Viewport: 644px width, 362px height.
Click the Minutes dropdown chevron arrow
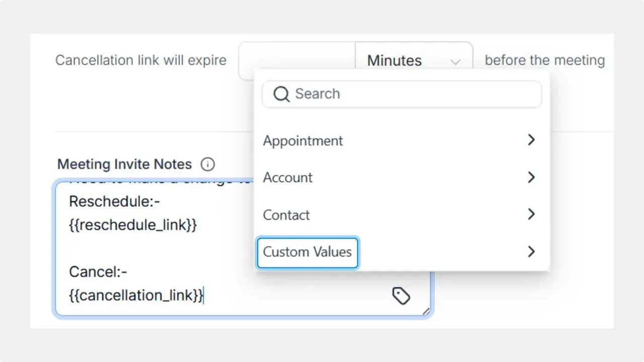455,61
